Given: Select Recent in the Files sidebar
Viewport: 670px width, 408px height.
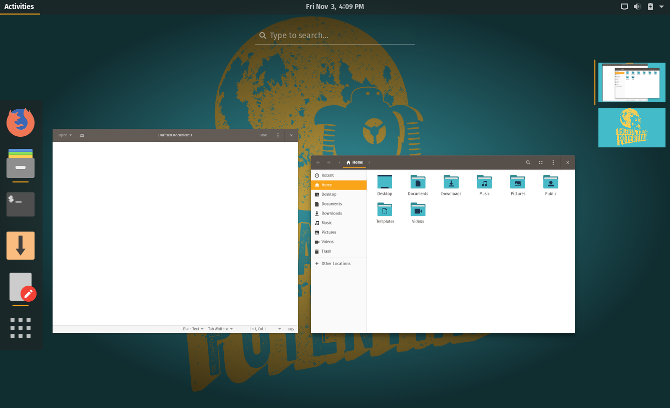Looking at the screenshot, I should click(x=328, y=175).
